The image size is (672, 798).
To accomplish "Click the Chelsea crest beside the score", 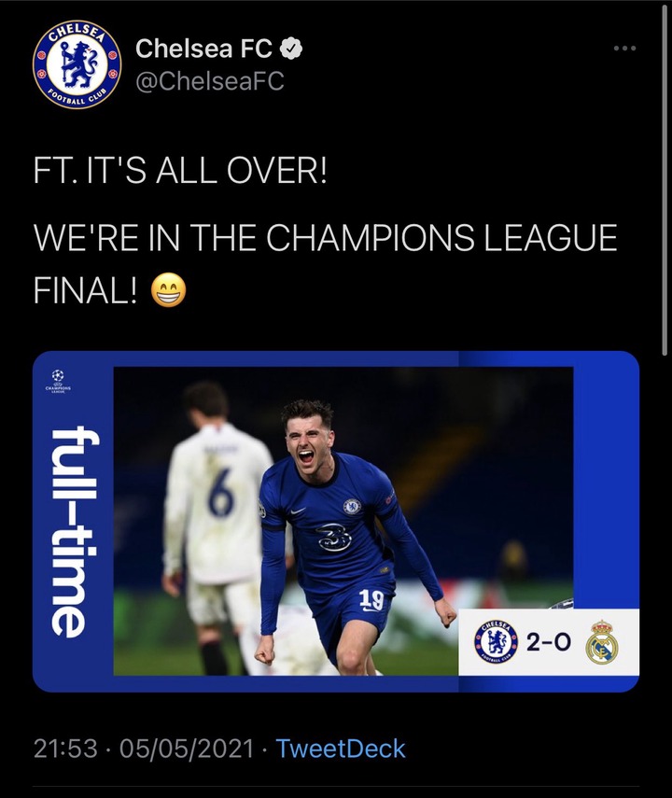I will click(x=496, y=641).
